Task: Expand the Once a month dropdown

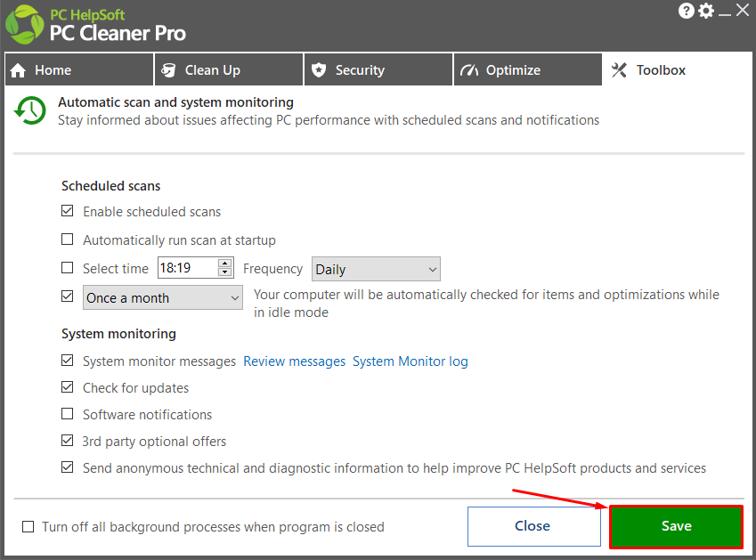Action: click(162, 297)
